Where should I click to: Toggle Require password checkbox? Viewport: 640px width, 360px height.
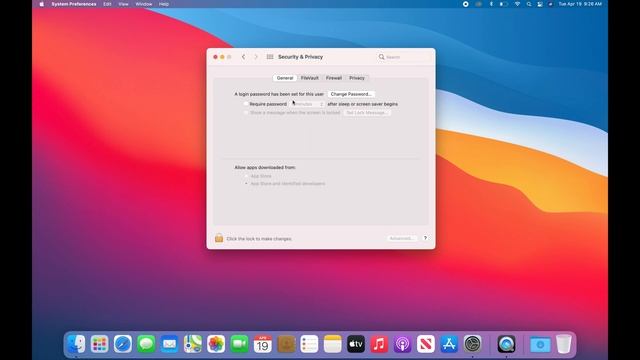click(x=246, y=104)
